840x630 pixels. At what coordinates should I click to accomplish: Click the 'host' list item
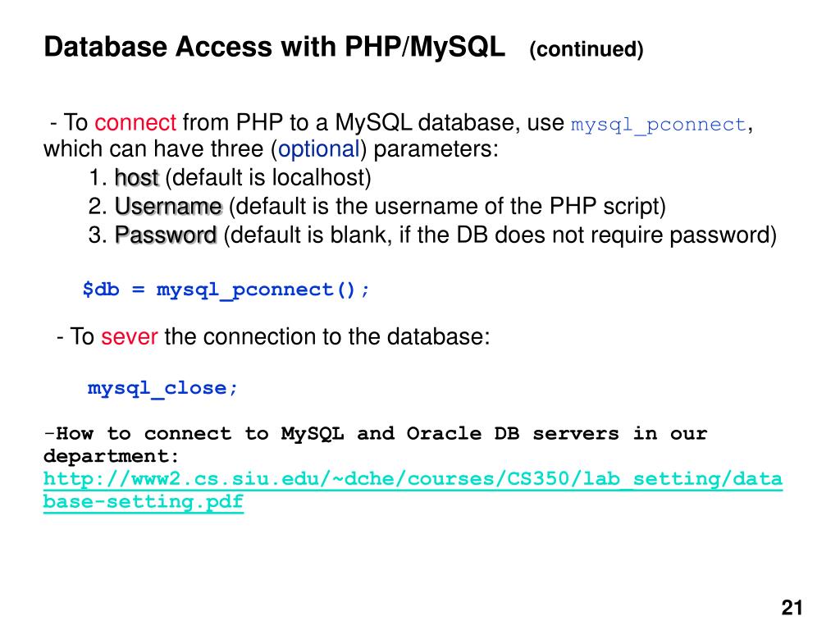(137, 178)
